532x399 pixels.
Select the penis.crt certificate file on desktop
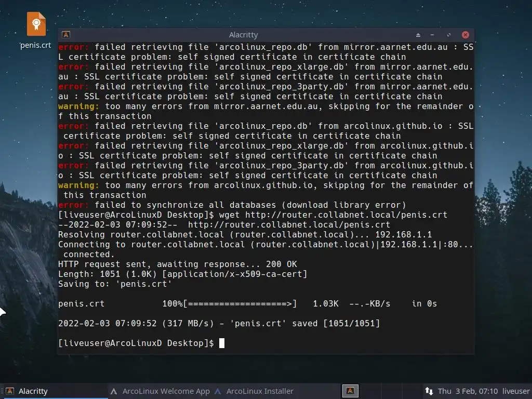point(36,31)
